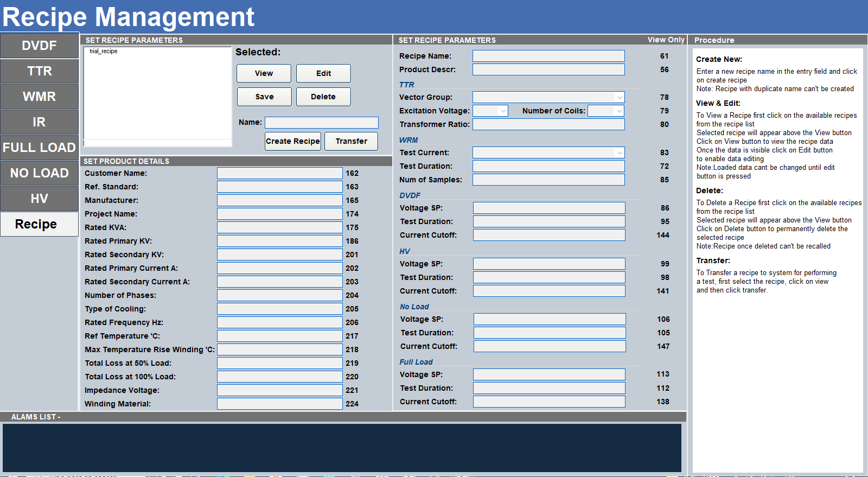The height and width of the screenshot is (477, 868).
Task: Click the DVDF Voltage SP field
Action: coord(549,208)
